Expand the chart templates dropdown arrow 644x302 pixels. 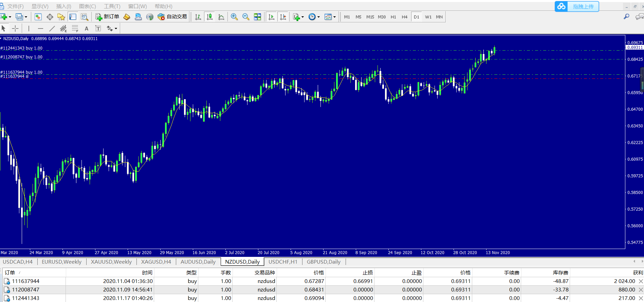tap(334, 17)
